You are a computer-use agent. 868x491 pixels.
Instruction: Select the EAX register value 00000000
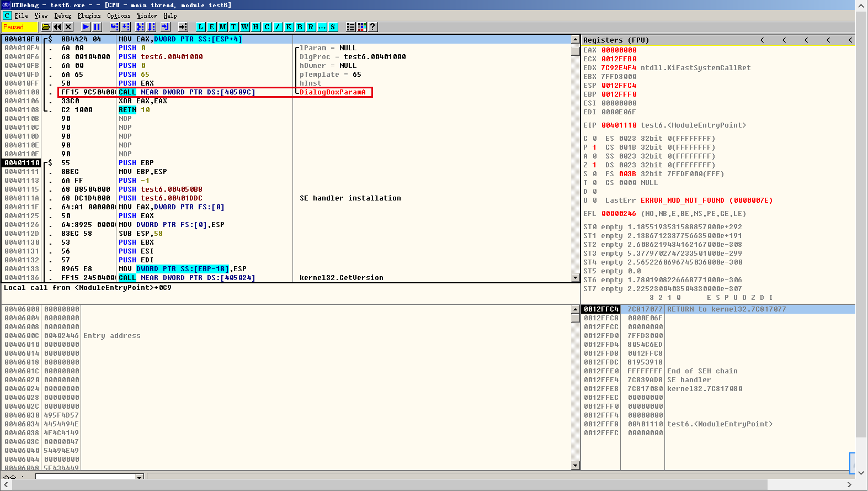[619, 50]
